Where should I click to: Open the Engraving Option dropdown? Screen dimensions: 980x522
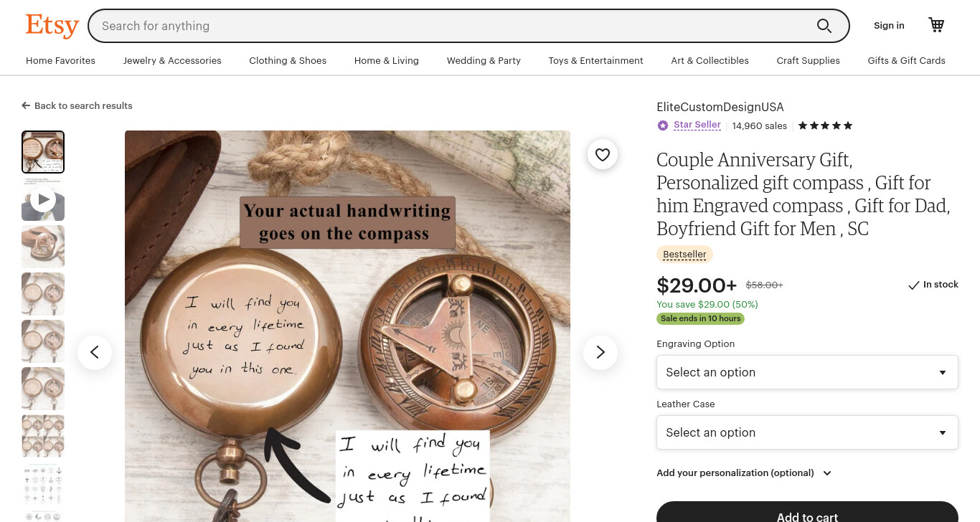pyautogui.click(x=807, y=372)
